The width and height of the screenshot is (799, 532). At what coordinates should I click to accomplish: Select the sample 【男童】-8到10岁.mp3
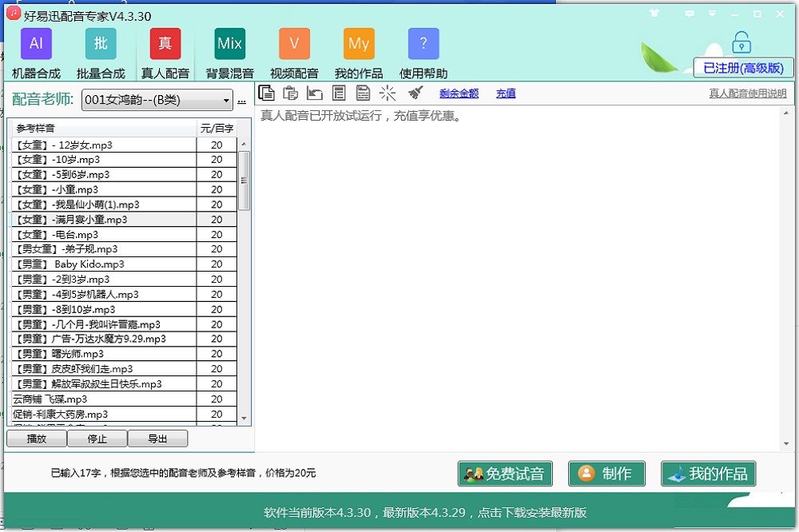point(104,309)
